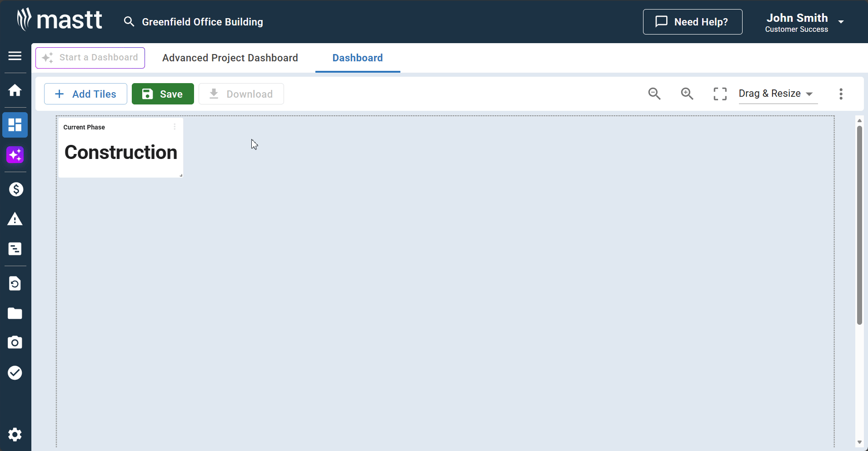Screen dimensions: 868x451
Task: Click the green Save button
Action: click(163, 94)
